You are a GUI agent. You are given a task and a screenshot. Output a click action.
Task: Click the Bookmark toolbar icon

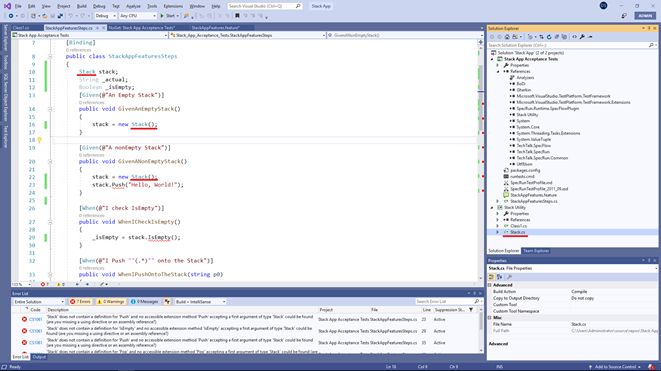tap(237, 16)
